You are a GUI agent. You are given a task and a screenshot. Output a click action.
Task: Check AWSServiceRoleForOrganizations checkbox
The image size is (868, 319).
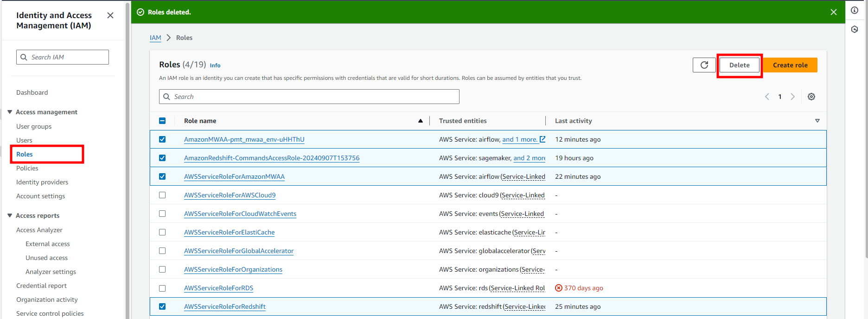click(x=162, y=269)
